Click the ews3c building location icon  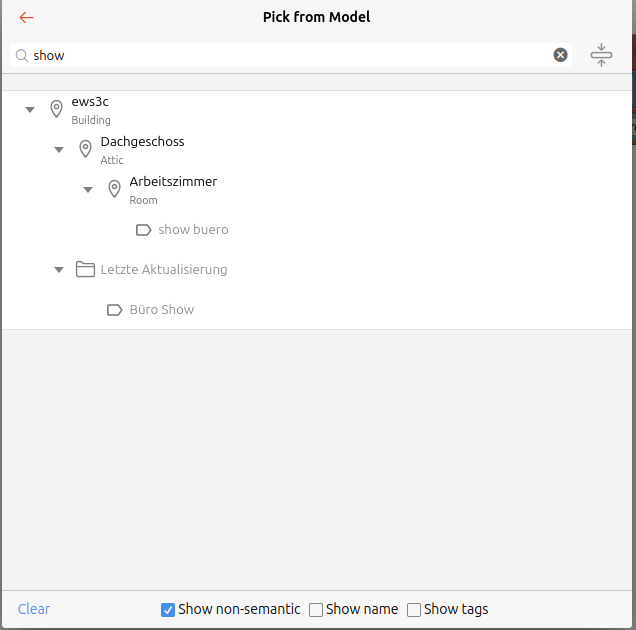(56, 109)
